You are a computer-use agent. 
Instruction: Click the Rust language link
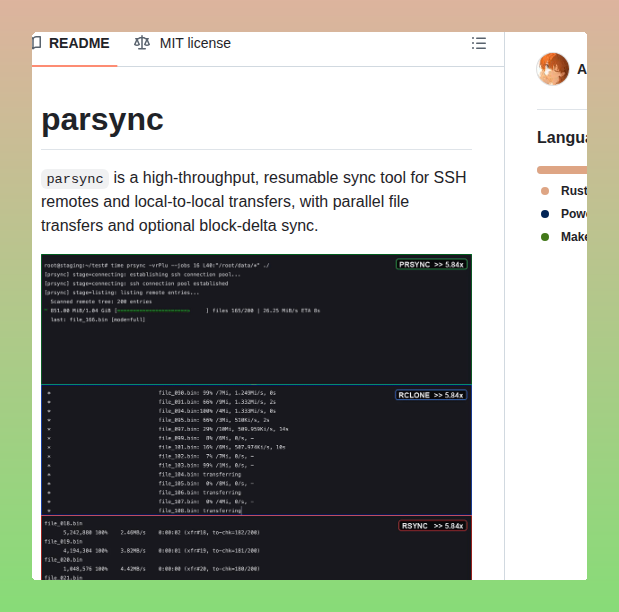click(x=574, y=191)
